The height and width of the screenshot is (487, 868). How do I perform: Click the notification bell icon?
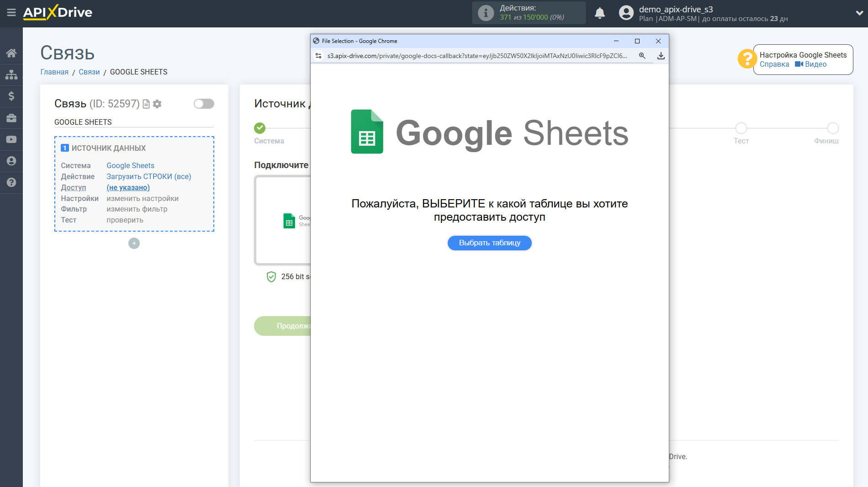pos(600,13)
